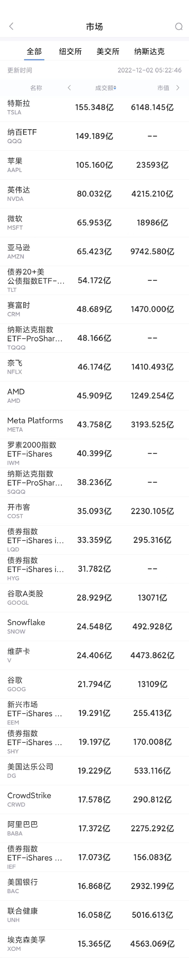This screenshot has width=189, height=980.
Task: Switch to the 纽交所 tab
Action: pos(70,52)
